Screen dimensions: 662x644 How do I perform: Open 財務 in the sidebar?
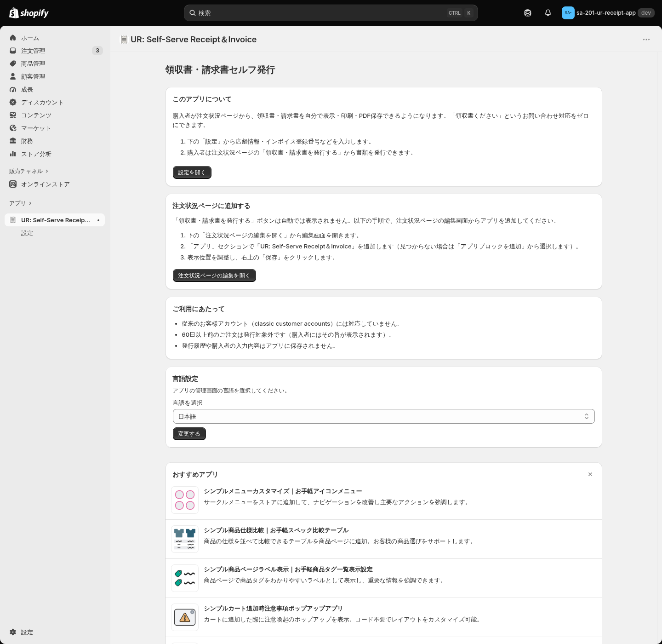point(55,141)
